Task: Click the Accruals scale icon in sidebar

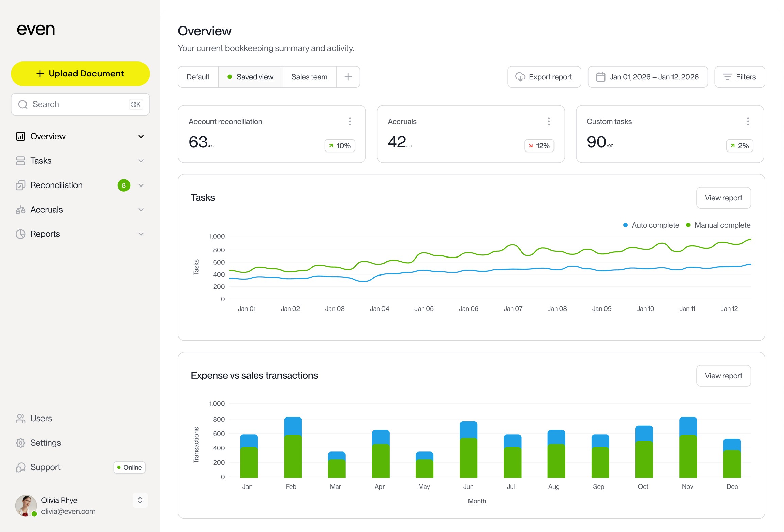Action: click(20, 210)
